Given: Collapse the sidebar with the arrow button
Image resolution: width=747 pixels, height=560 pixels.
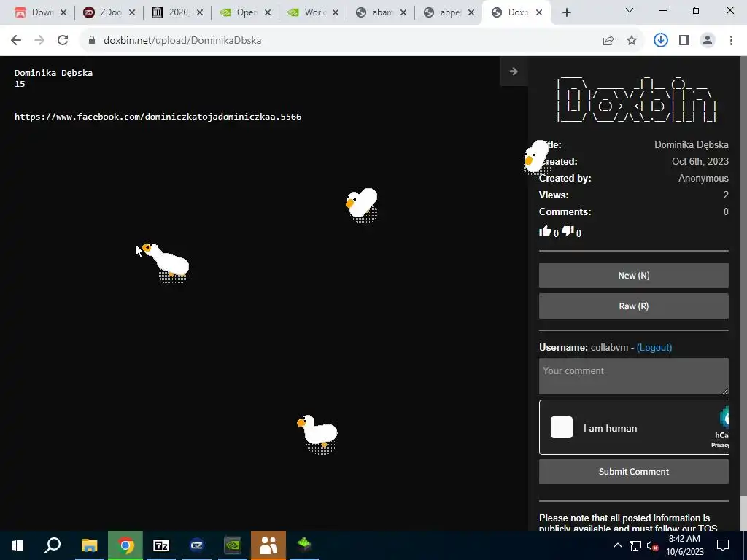Looking at the screenshot, I should tap(514, 71).
